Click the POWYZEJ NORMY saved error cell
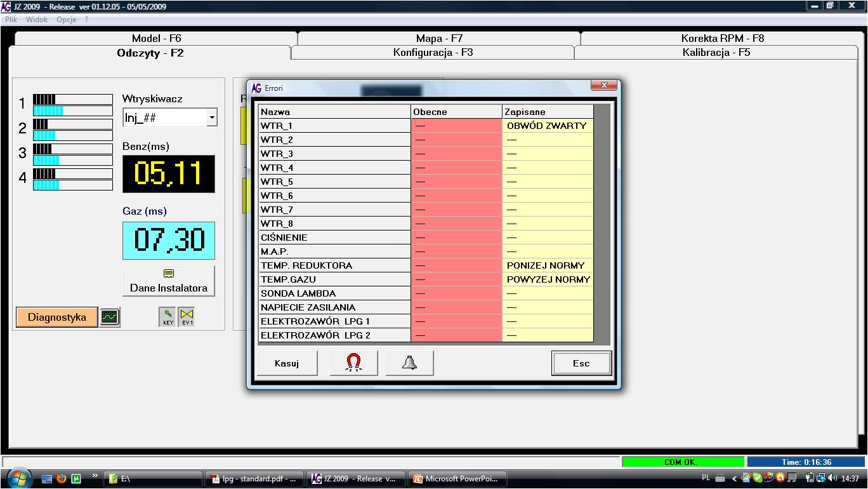 click(x=548, y=279)
